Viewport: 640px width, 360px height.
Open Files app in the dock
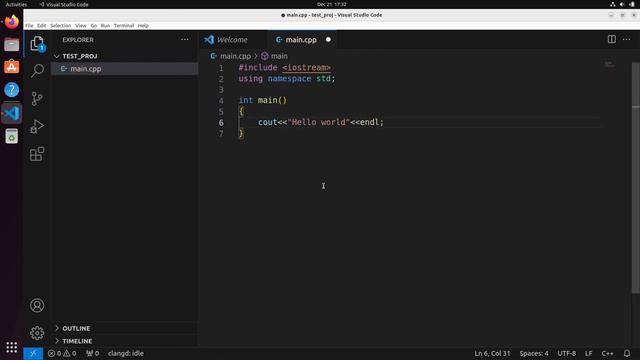pyautogui.click(x=11, y=44)
